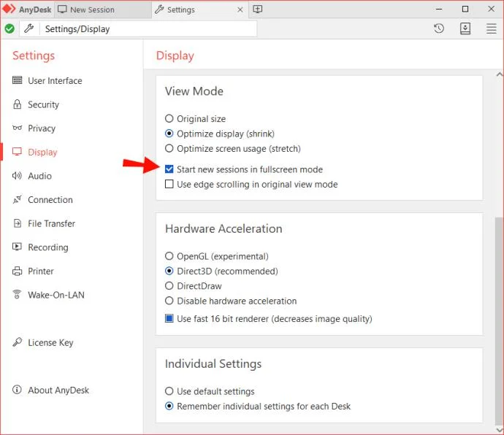Open the address book icon
The width and height of the screenshot is (504, 435).
tap(465, 28)
